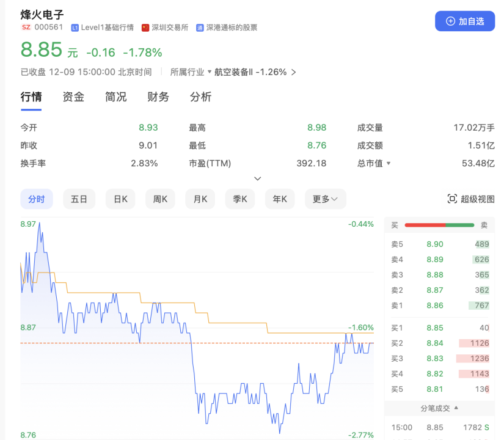Click the 成交量 value 17.02万手
This screenshot has width=504, height=440.
tap(474, 128)
